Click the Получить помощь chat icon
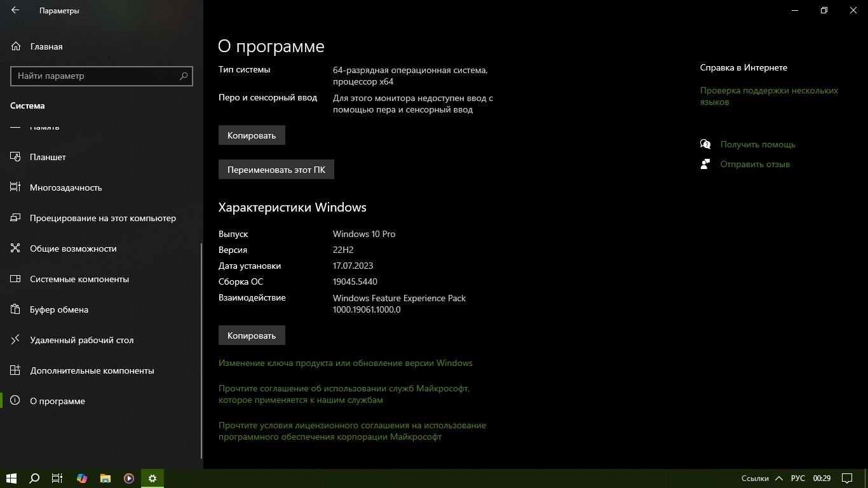The width and height of the screenshot is (868, 488). (705, 144)
